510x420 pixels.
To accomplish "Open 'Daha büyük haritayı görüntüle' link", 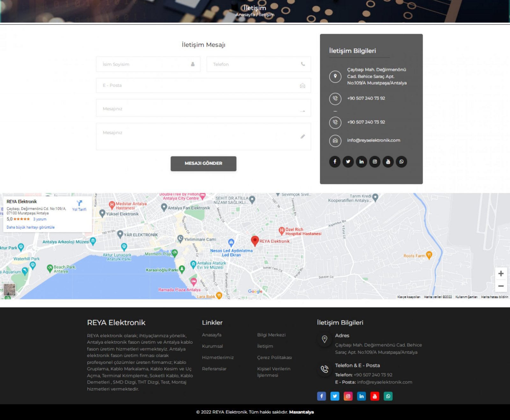I will pyautogui.click(x=31, y=227).
